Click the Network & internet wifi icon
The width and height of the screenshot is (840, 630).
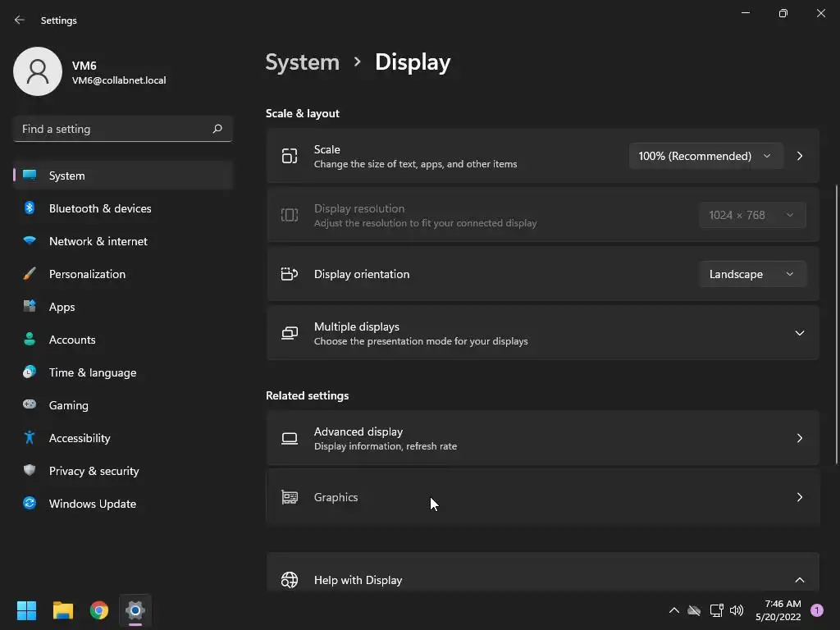[30, 240]
